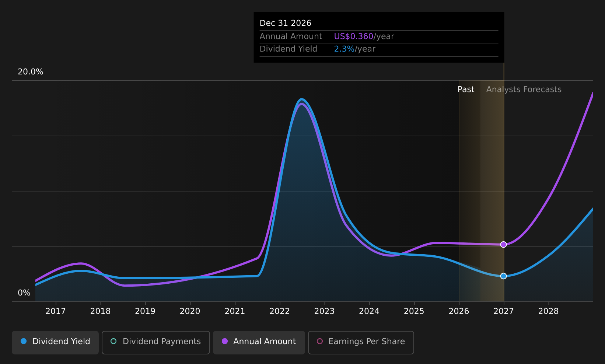Click the Past region label
Image resolution: width=605 pixels, height=364 pixels.
point(466,90)
